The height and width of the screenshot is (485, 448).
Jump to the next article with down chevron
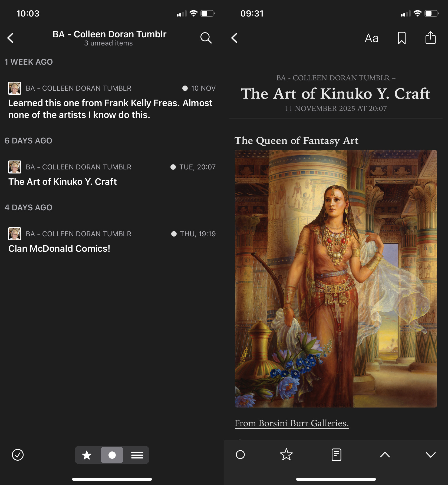point(430,455)
